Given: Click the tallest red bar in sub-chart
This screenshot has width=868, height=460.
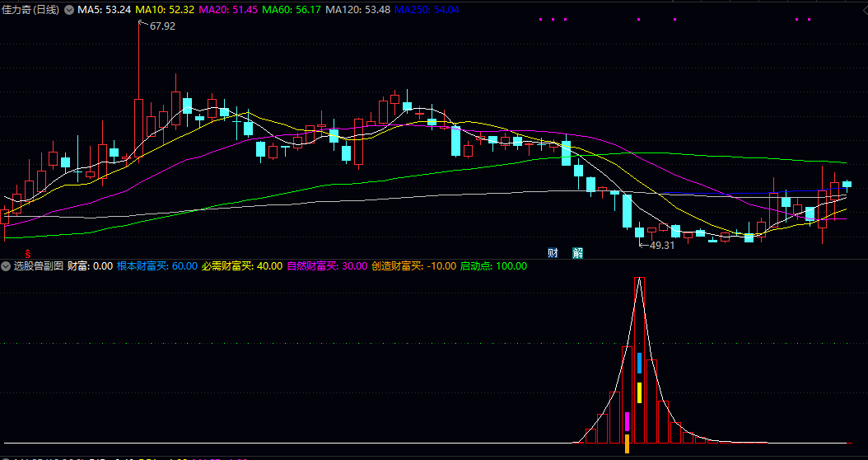Looking at the screenshot, I should [x=639, y=360].
